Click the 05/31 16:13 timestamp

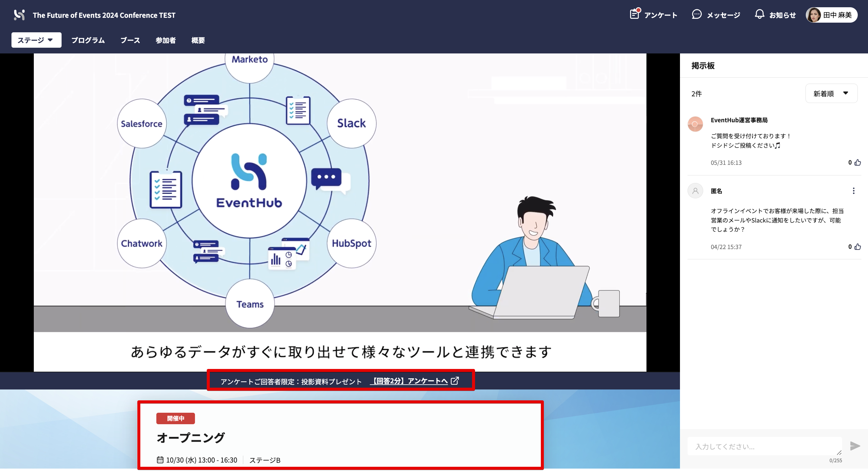(726, 162)
